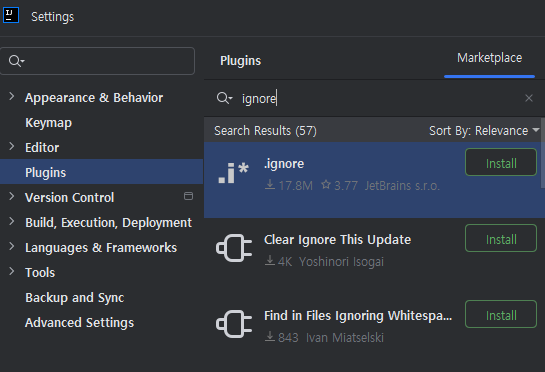Expand Appearance & Behavior section

(11, 96)
